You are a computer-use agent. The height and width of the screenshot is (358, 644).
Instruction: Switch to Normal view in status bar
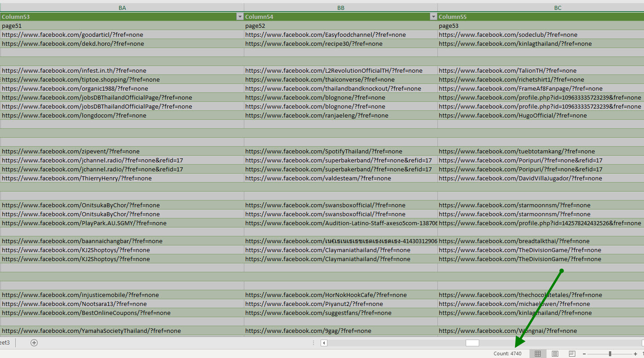coord(538,354)
